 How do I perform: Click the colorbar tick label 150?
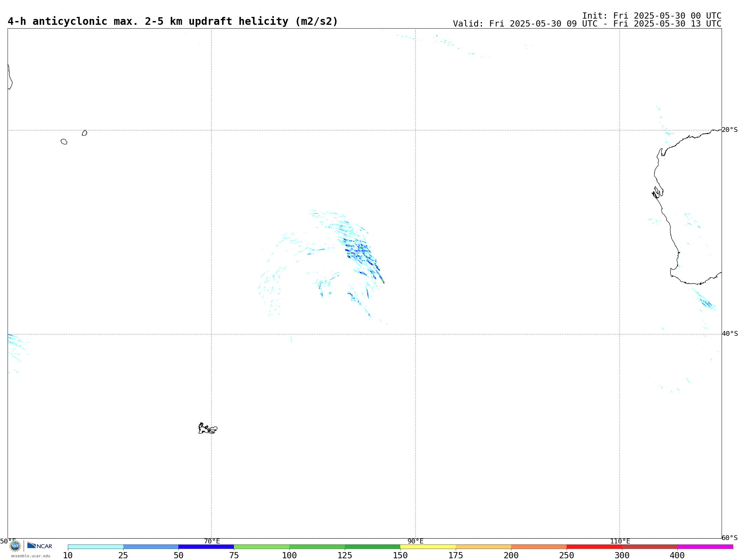tap(400, 555)
